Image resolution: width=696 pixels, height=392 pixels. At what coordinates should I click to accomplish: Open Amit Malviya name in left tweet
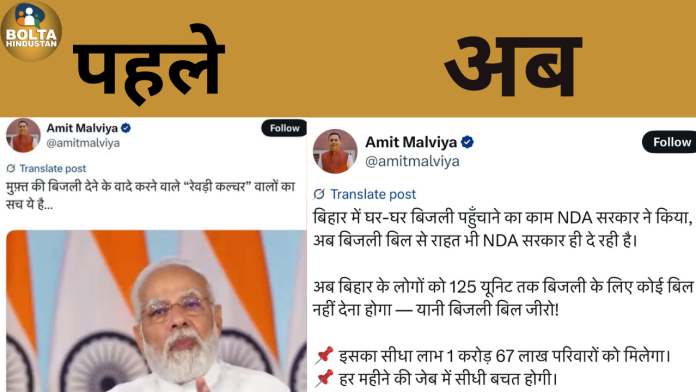[82, 128]
